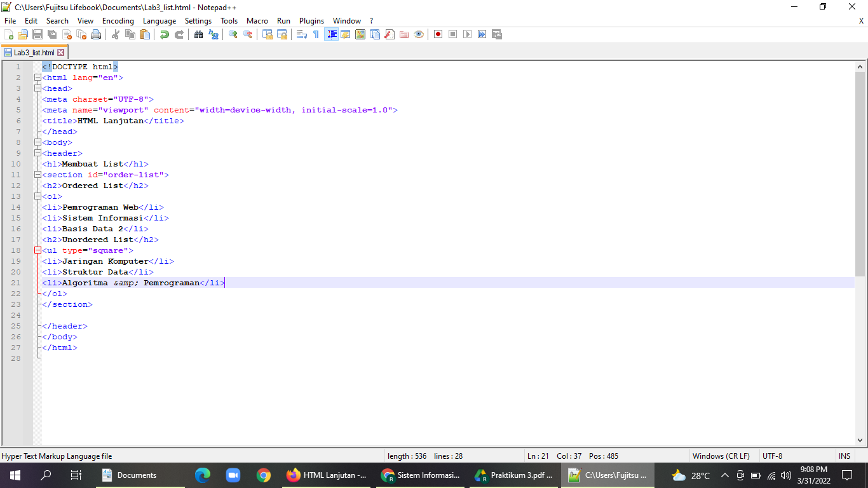The height and width of the screenshot is (488, 868).
Task: Toggle Word wrap in the toolbar
Action: pos(302,34)
